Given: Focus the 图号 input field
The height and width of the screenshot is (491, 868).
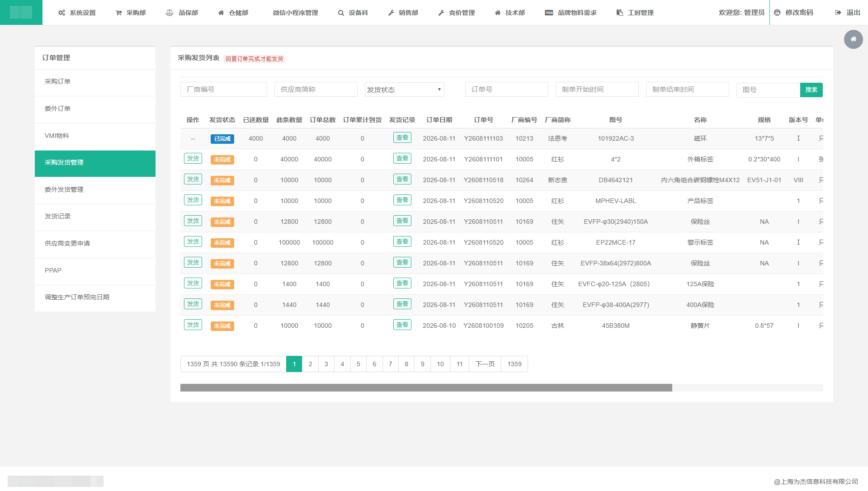Looking at the screenshot, I should [x=768, y=90].
